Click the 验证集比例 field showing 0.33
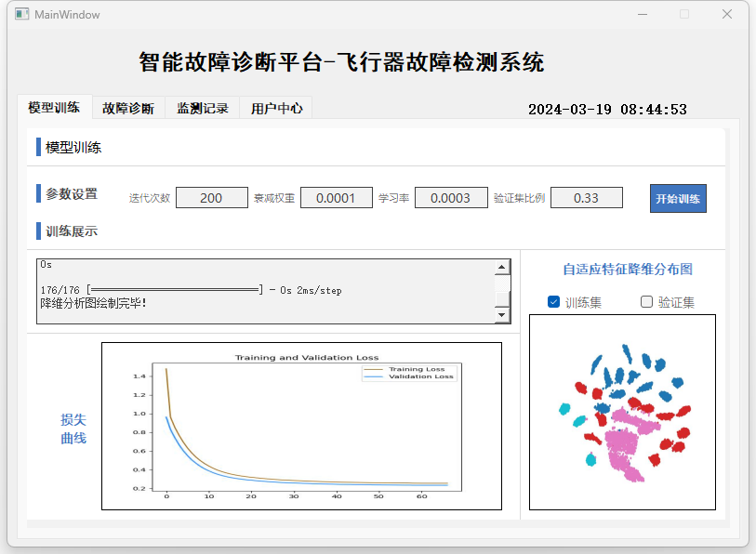756x554 pixels. coord(586,198)
